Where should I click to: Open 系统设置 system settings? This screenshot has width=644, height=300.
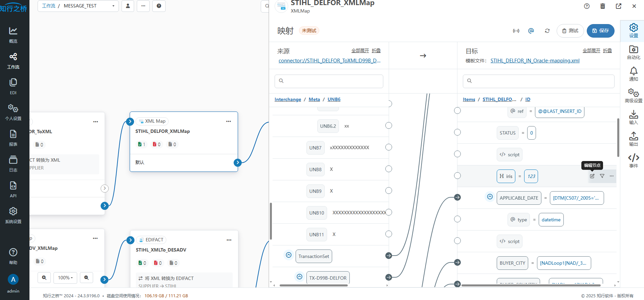[13, 215]
